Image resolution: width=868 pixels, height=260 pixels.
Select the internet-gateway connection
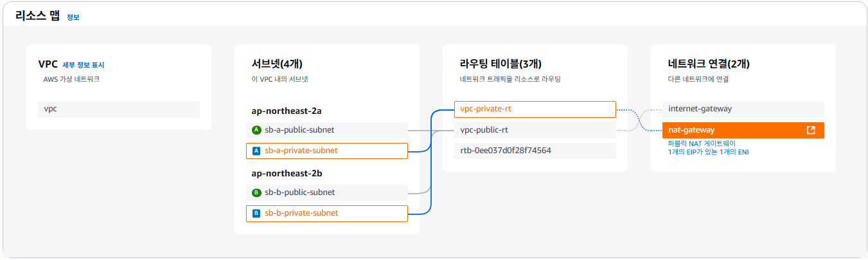pyautogui.click(x=743, y=109)
